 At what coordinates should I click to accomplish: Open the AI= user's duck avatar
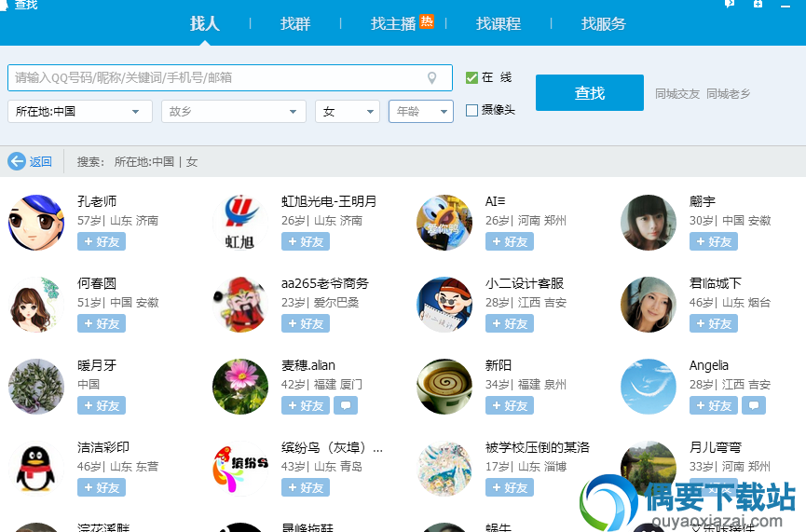(x=444, y=222)
